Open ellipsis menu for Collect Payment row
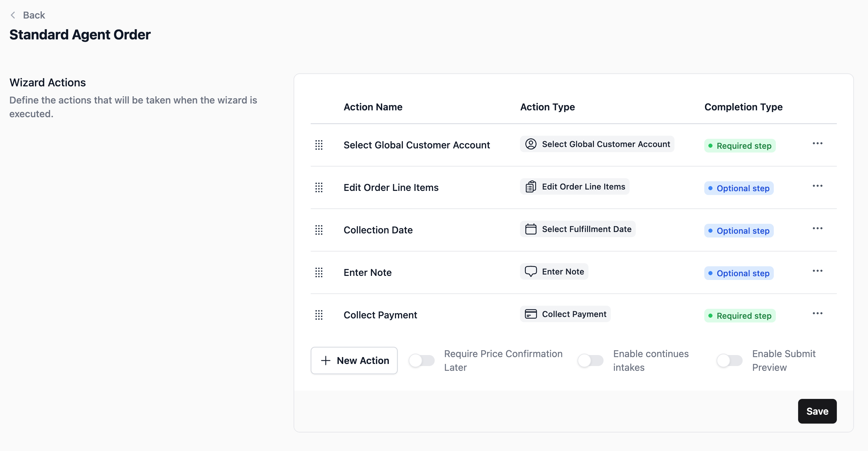Screen dimensions: 868x451 [817, 314]
